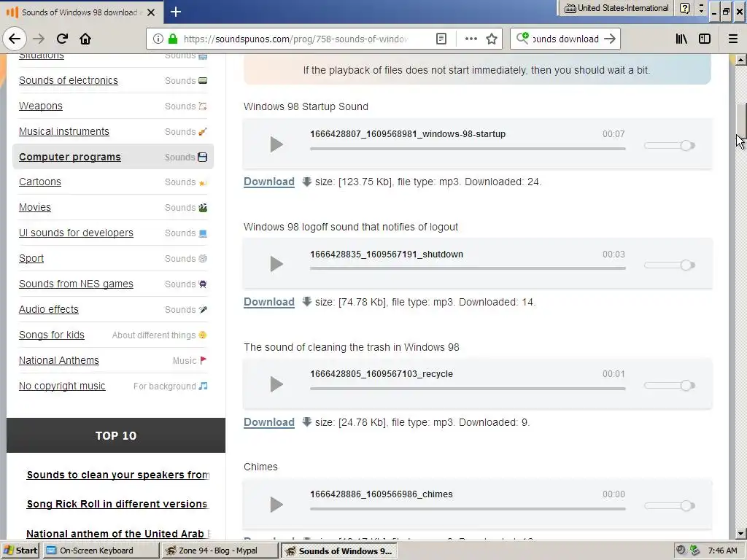Image resolution: width=747 pixels, height=560 pixels.
Task: Download the recycle mp3 file
Action: 269,422
